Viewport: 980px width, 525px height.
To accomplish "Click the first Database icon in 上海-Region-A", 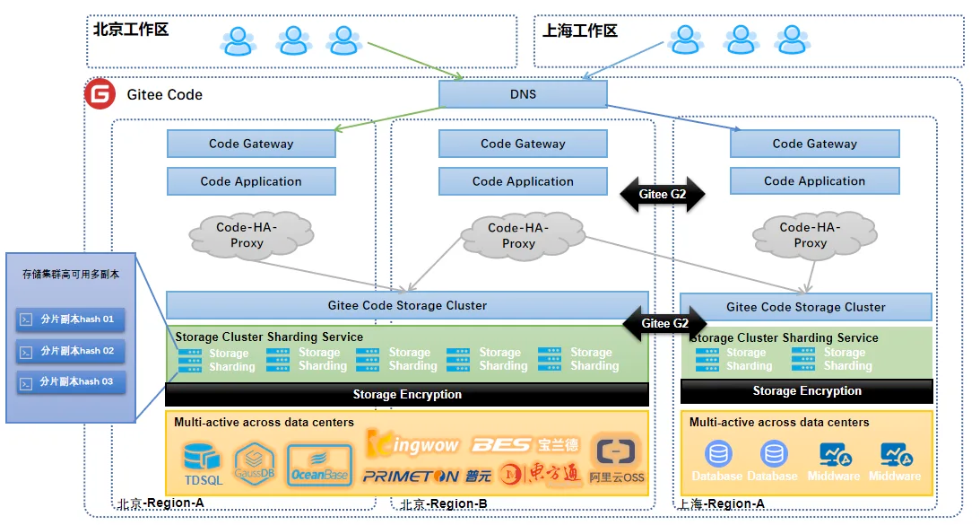I will click(x=718, y=454).
